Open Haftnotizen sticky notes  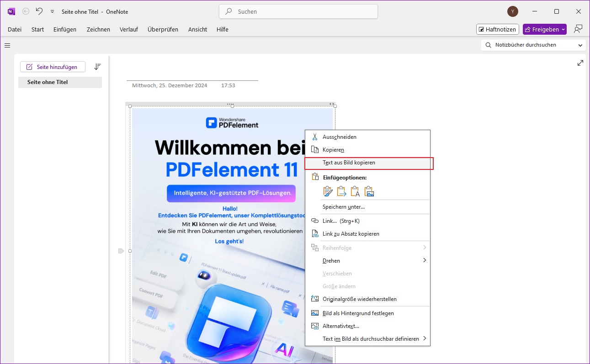pos(497,29)
